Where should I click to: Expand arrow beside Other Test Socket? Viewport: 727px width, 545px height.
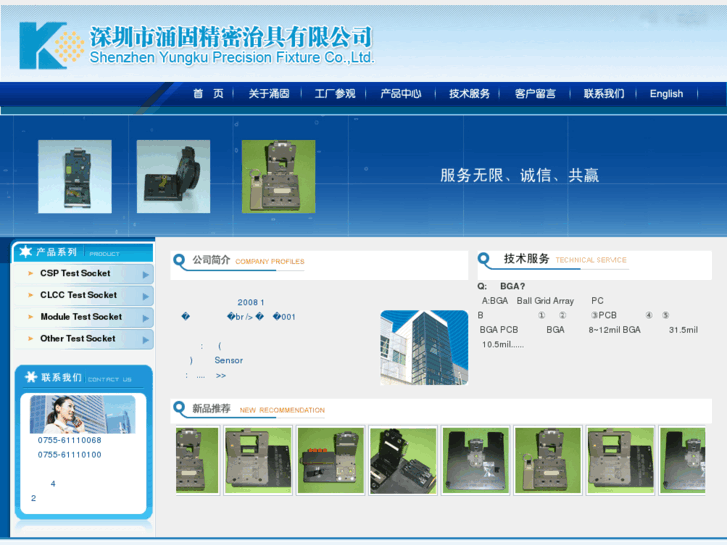click(x=146, y=340)
